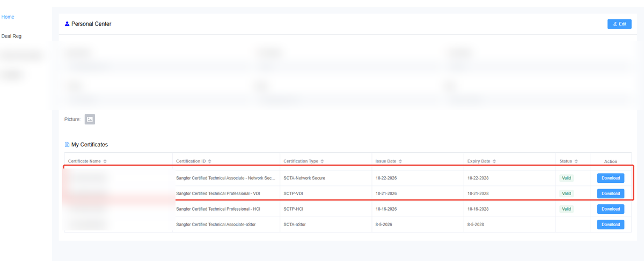Select the text 'Sangfor Certified Technical Associate - Network Sec...'
This screenshot has width=644, height=261.
point(226,178)
